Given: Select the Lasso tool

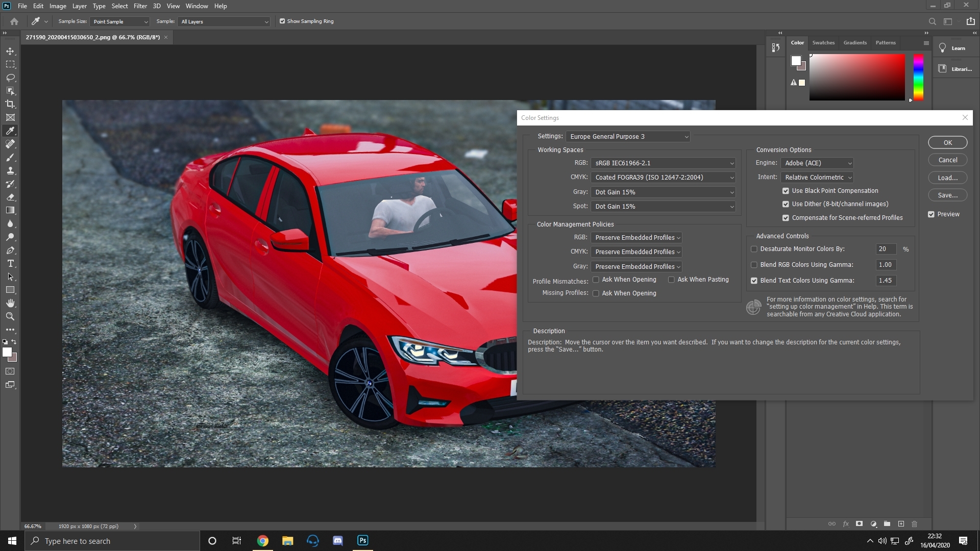Looking at the screenshot, I should pos(10,78).
